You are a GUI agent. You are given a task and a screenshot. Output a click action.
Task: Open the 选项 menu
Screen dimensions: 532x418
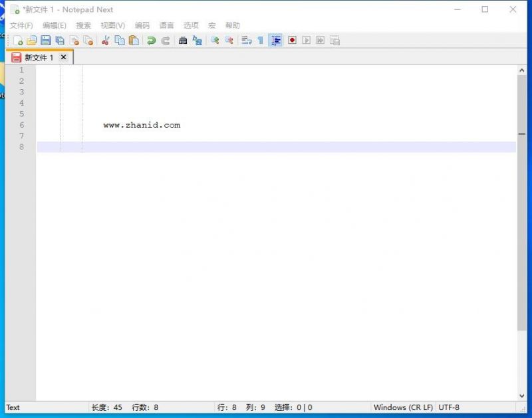coord(191,25)
